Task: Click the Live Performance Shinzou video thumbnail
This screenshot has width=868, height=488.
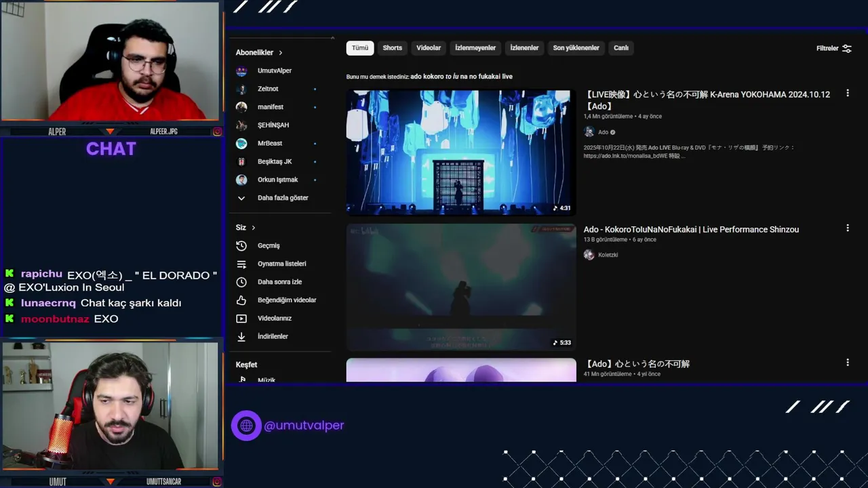Action: (x=461, y=287)
